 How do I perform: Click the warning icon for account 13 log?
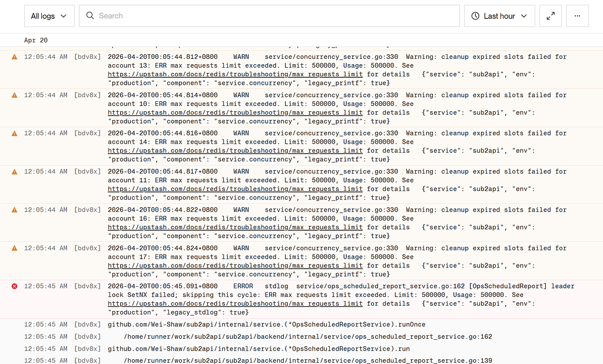pos(15,57)
